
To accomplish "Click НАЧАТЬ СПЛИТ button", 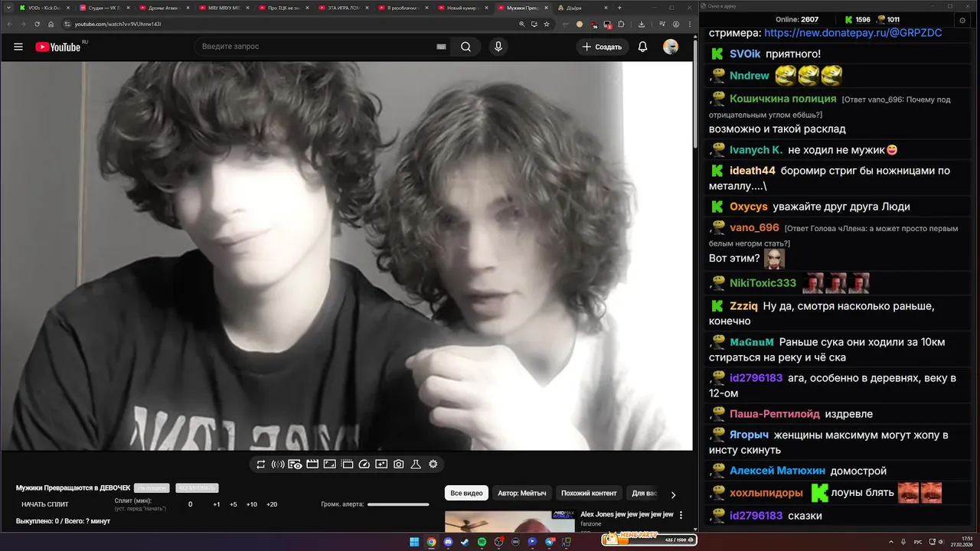I will tap(45, 504).
